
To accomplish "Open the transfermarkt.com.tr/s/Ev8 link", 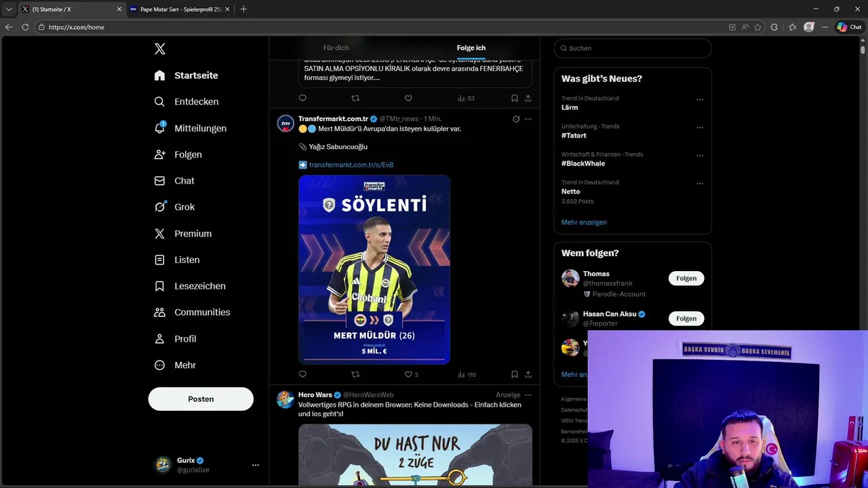I will pyautogui.click(x=351, y=165).
